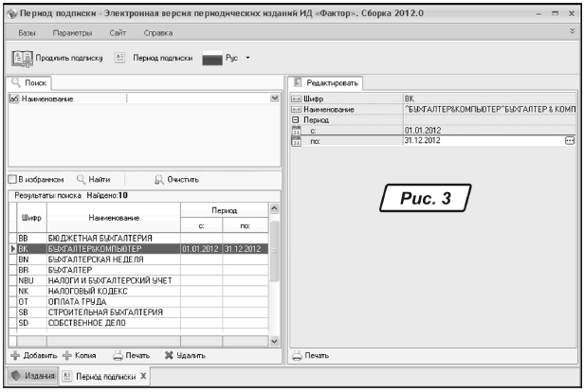
Task: Close the Период подписки tab
Action: point(142,376)
